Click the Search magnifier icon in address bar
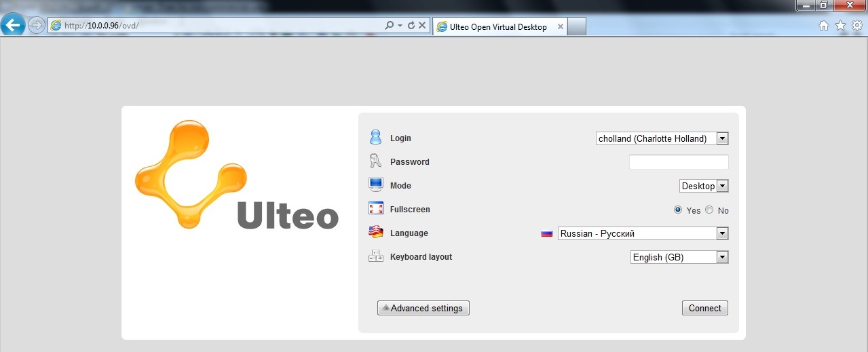This screenshot has width=868, height=352. pyautogui.click(x=389, y=26)
